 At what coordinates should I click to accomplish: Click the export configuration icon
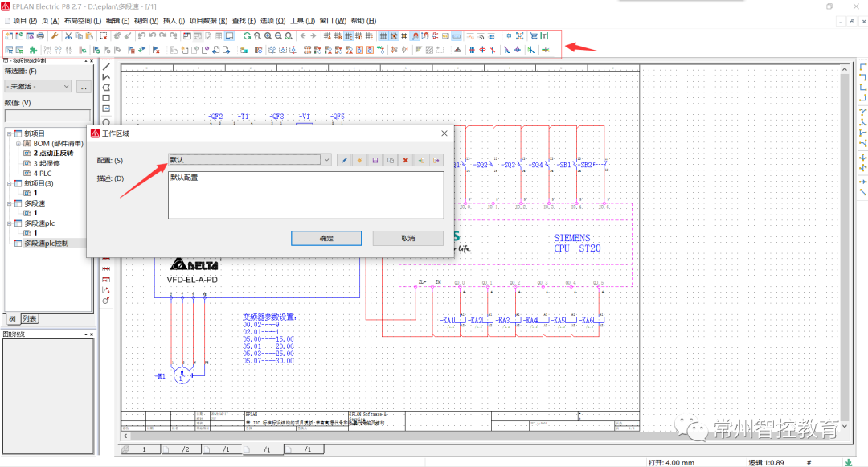[436, 160]
